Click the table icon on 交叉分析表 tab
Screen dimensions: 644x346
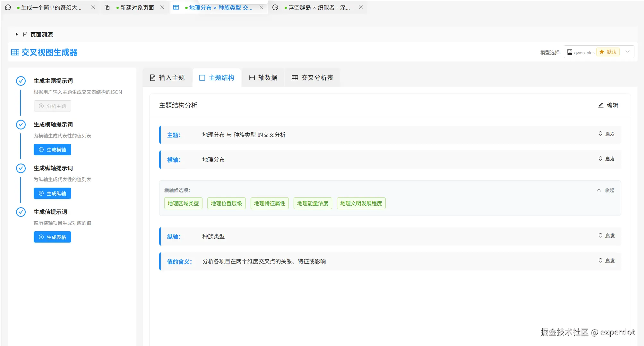pyautogui.click(x=295, y=77)
